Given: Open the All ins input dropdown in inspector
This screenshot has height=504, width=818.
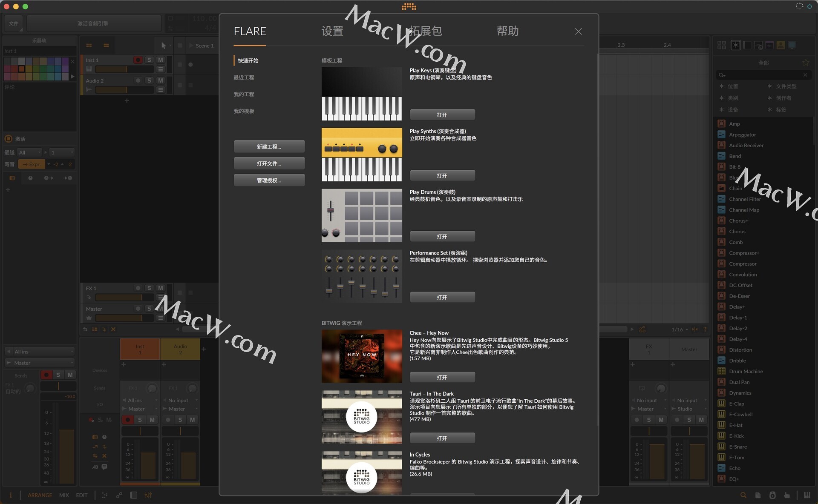Looking at the screenshot, I should click(40, 352).
